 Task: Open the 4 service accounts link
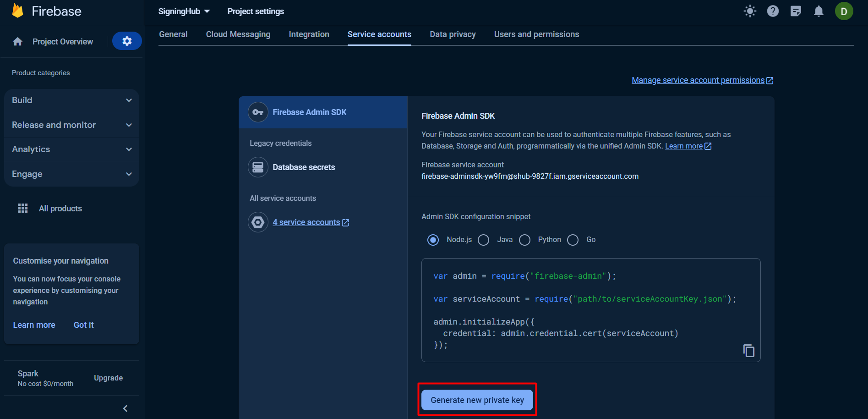(x=306, y=222)
